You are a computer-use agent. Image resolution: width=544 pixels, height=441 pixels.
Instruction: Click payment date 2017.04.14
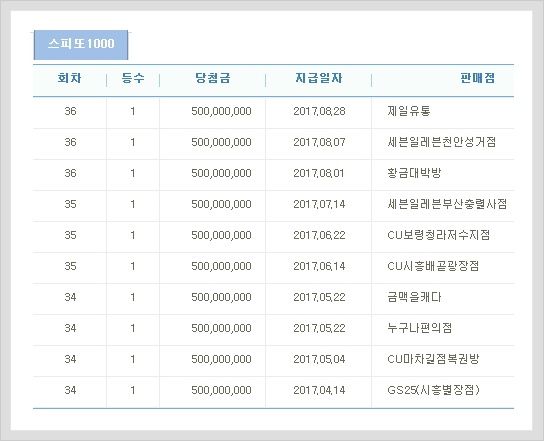[x=319, y=390]
